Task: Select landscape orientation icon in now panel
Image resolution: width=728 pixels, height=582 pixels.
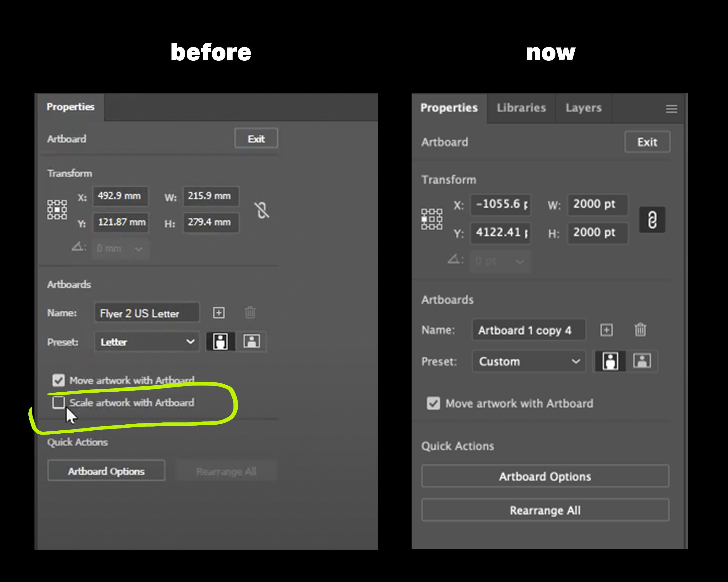Action: (x=642, y=361)
